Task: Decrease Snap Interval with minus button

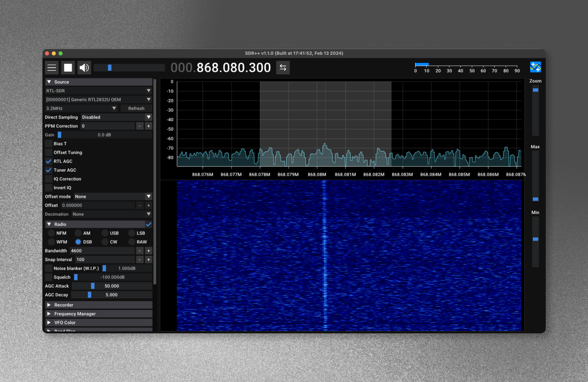Action: 140,259
